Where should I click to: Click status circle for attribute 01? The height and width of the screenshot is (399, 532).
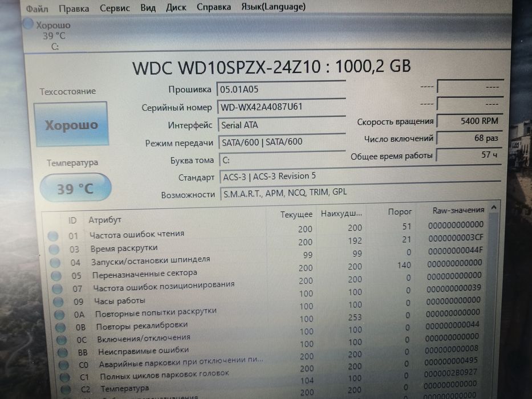pyautogui.click(x=53, y=236)
